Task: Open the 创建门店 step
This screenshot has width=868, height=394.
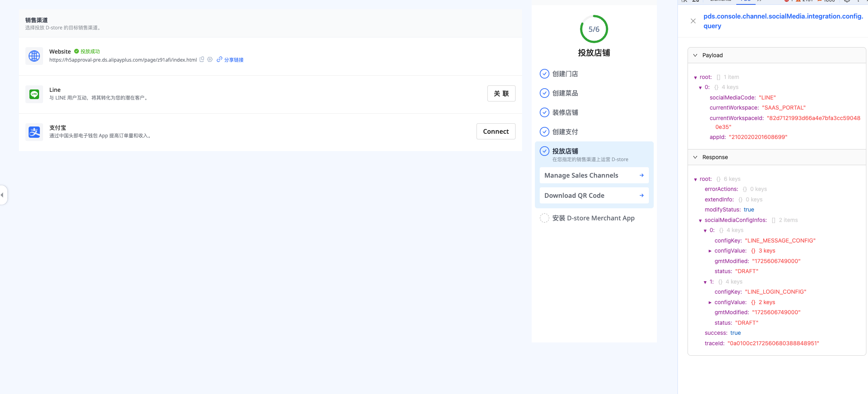Action: (x=565, y=74)
